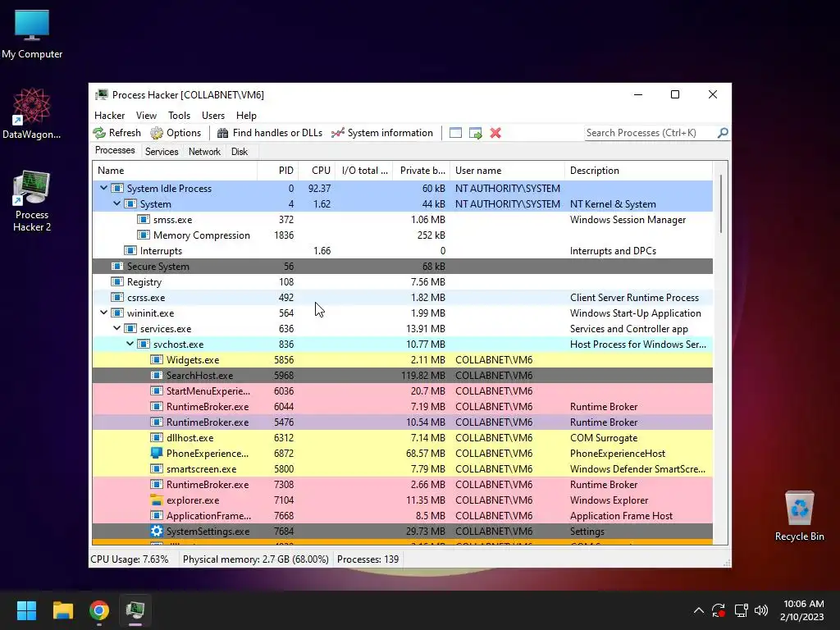Click the process list vertical scrollbar
This screenshot has width=840, height=630.
tap(721, 203)
